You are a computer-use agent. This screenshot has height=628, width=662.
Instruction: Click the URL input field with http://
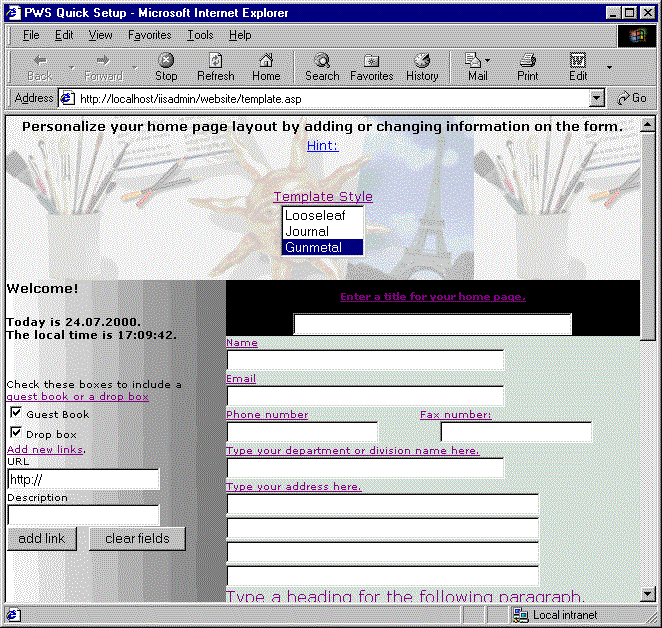coord(83,479)
